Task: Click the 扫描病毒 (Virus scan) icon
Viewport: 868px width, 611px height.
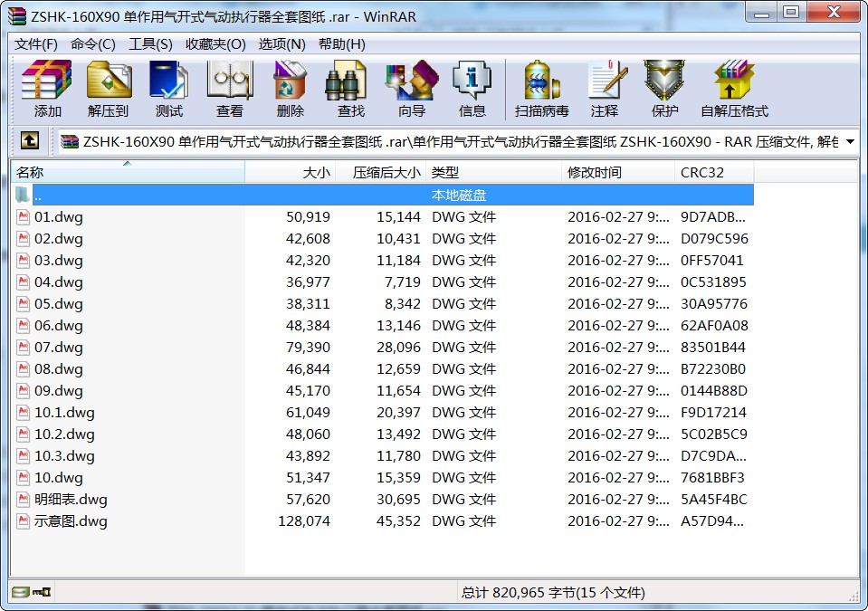Action: click(542, 89)
